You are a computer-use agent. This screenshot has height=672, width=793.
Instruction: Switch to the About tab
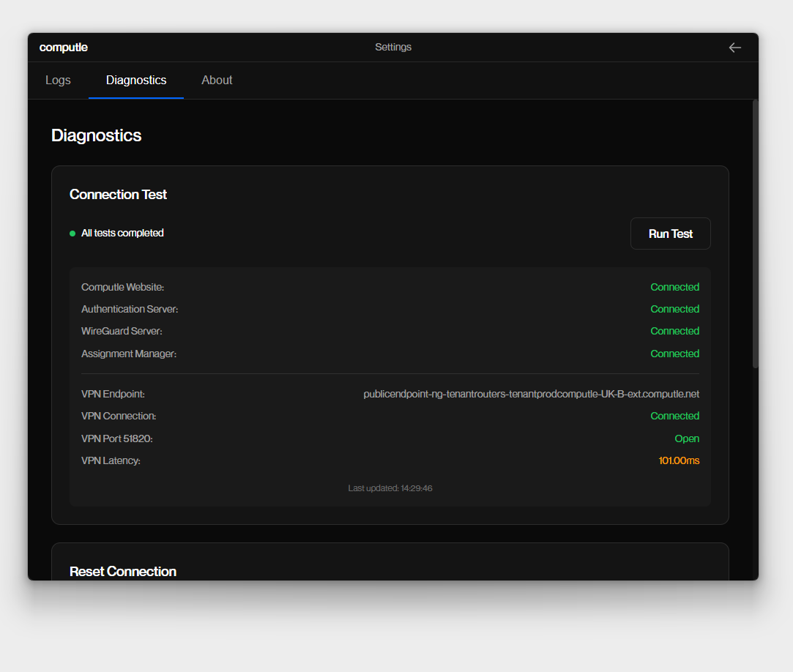tap(217, 81)
